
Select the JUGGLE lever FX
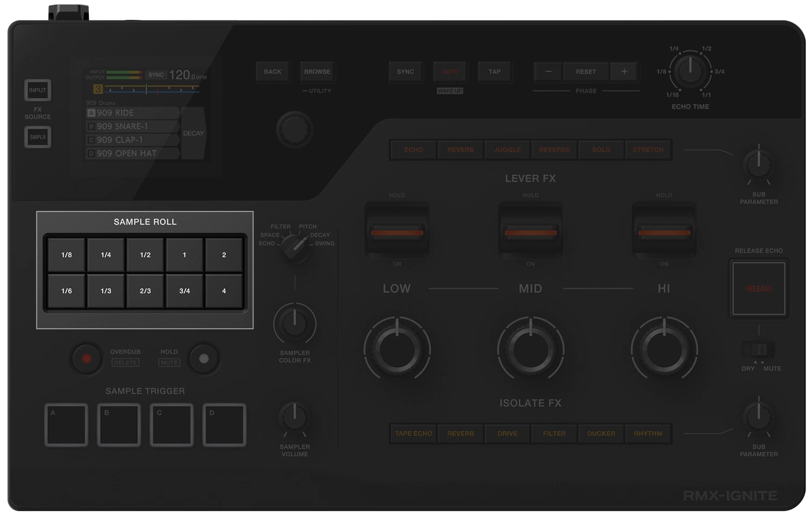coord(507,150)
